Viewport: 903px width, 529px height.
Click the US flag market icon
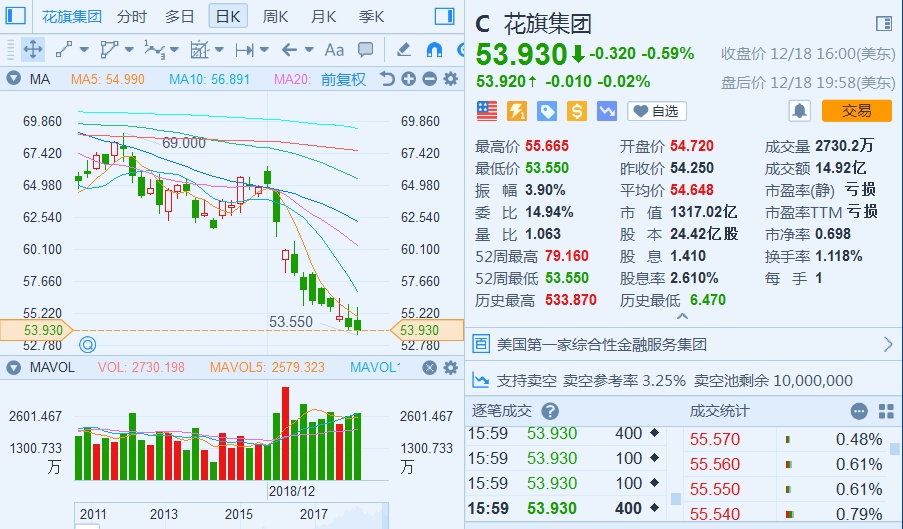(x=487, y=111)
